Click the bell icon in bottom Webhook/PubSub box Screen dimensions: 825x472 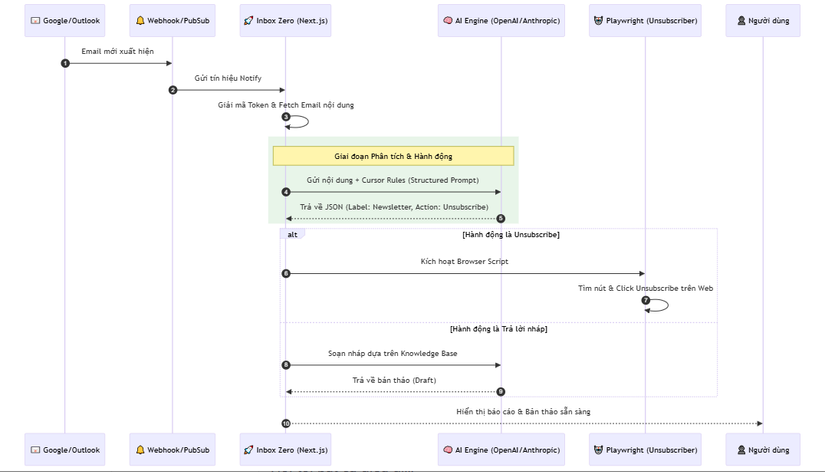pos(141,450)
